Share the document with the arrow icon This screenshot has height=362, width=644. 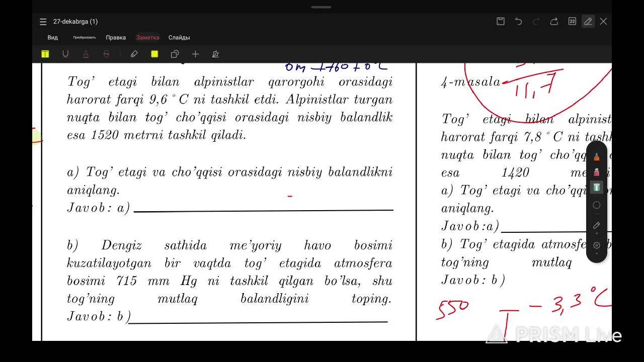[x=554, y=21]
